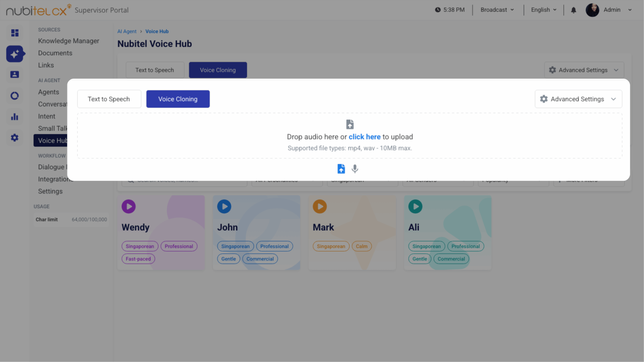Select the AI sparkle icon in sidebar
The width and height of the screenshot is (644, 362).
pos(15,54)
